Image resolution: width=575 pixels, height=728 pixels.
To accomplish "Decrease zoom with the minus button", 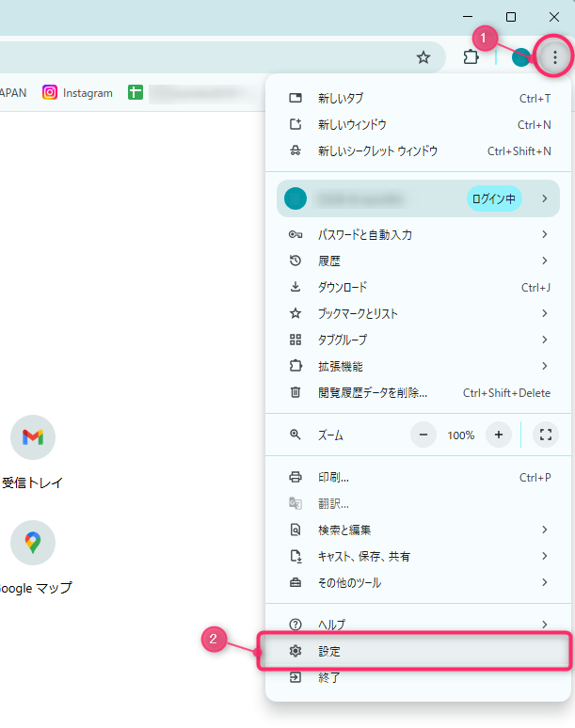I will tap(423, 435).
